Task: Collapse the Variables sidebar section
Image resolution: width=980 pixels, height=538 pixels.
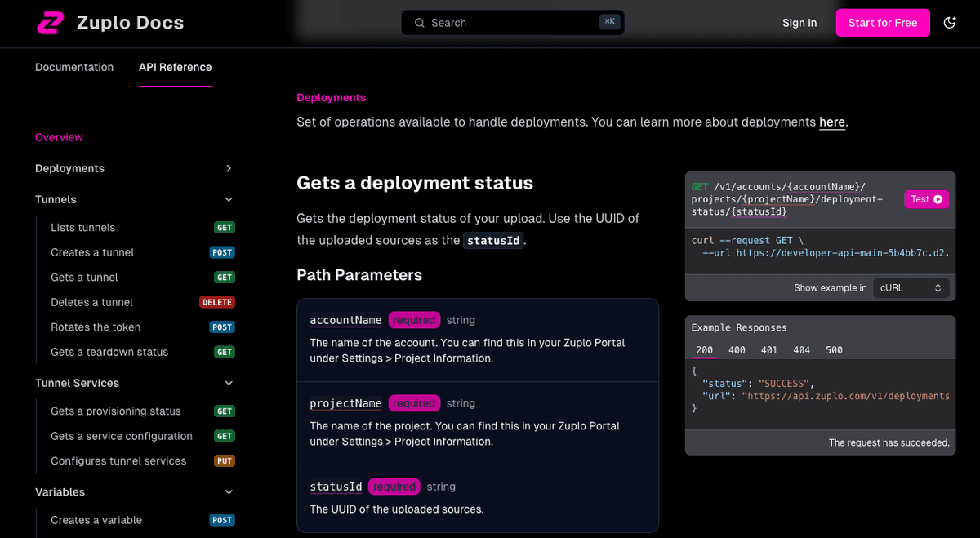Action: click(229, 491)
